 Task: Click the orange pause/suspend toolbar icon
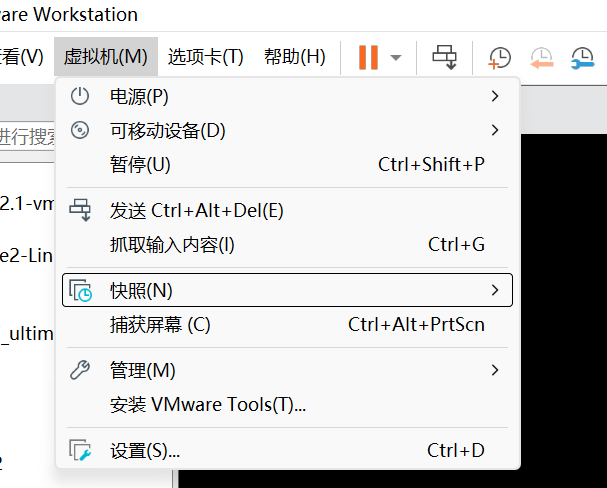pyautogui.click(x=368, y=58)
